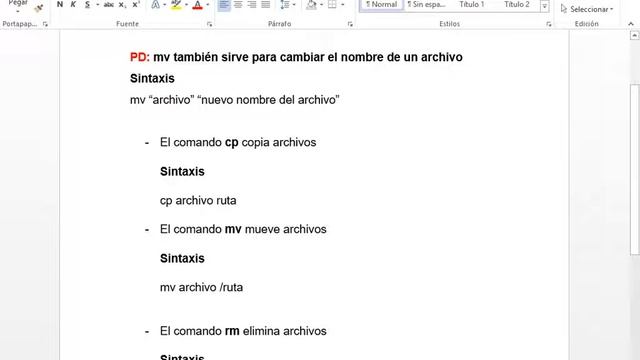Apply the Título 2 style
The image size is (640, 360).
tap(517, 5)
